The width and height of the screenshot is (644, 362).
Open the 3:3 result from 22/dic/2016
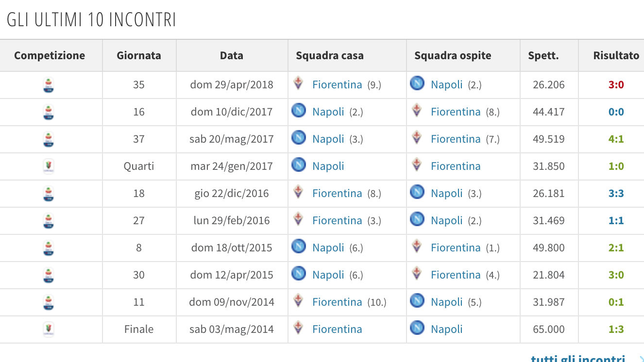616,194
